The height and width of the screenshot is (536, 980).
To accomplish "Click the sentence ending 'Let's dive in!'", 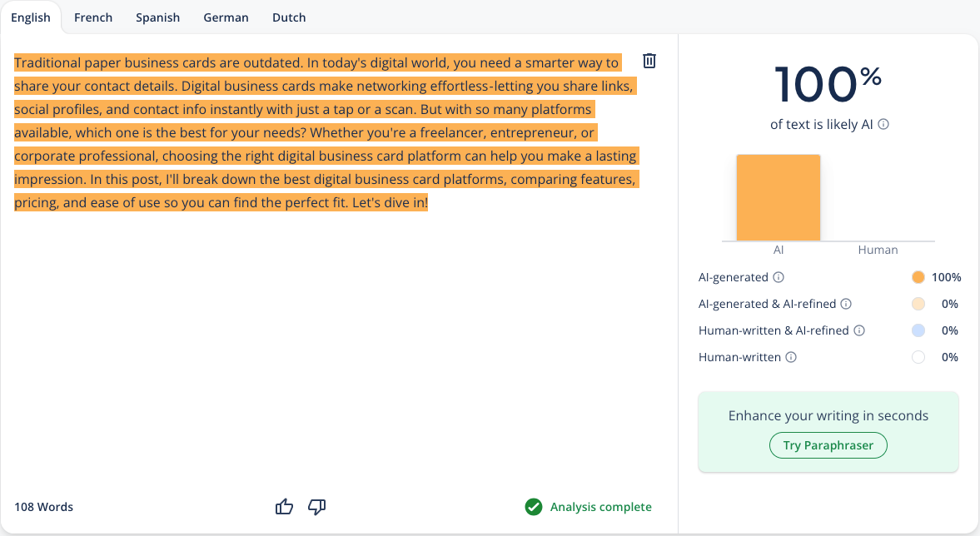I will tap(390, 202).
